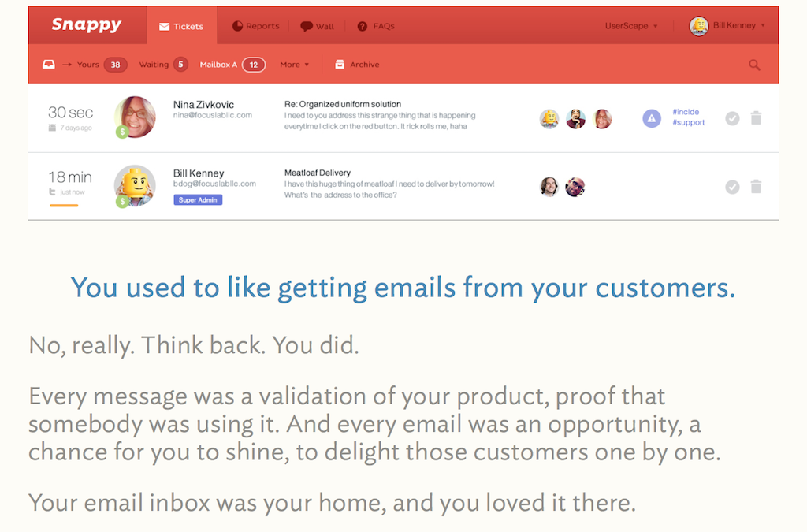Expand the Bill Kenney user menu
The image size is (807, 532).
point(727,25)
